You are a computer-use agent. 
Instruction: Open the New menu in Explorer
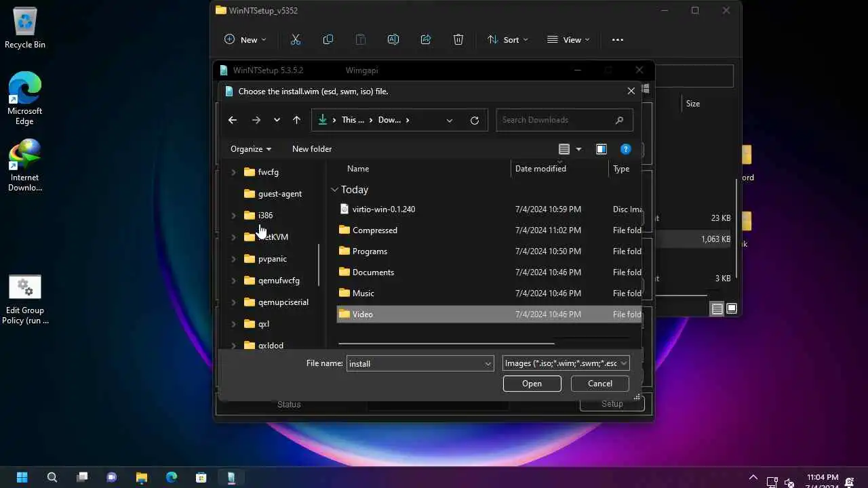245,39
